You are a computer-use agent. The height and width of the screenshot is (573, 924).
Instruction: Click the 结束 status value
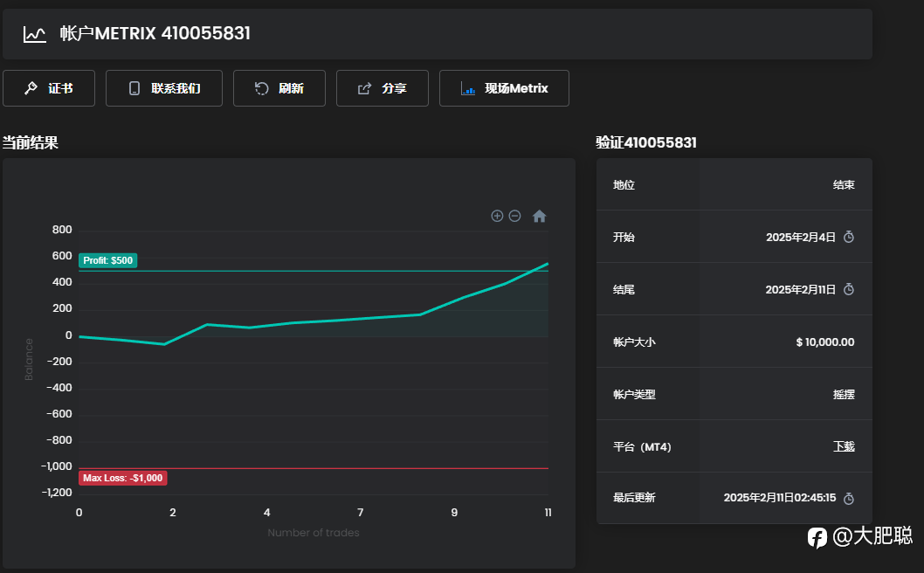[x=844, y=185]
